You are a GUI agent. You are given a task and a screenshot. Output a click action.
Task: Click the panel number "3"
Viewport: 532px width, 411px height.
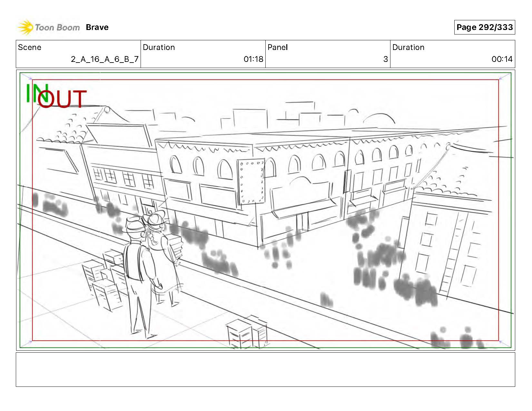385,59
